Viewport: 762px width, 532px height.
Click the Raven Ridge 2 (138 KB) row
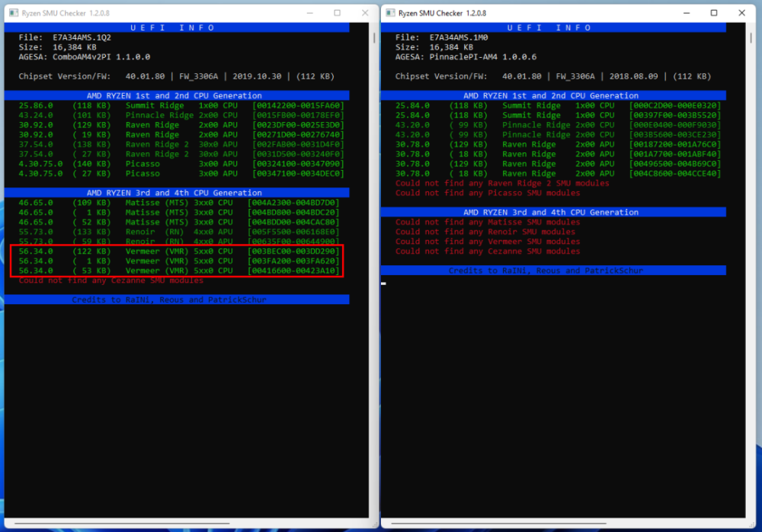[181, 144]
